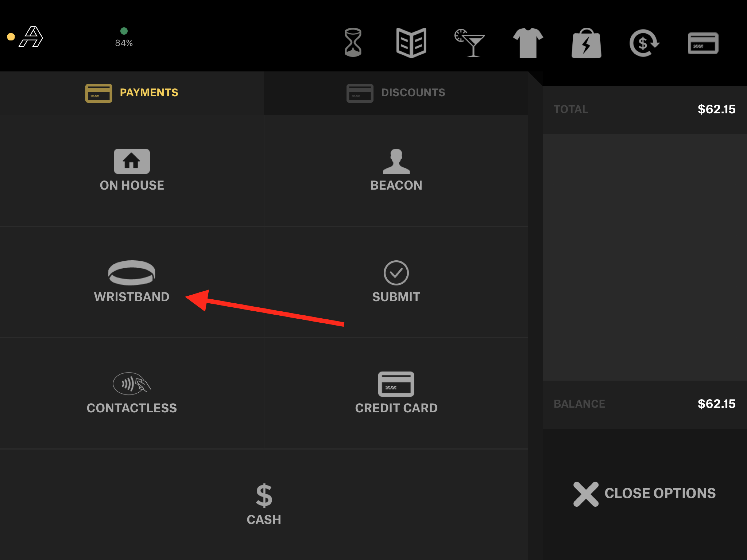Switch to the Discounts tab
Screen dimensions: 747x560
[x=396, y=93]
